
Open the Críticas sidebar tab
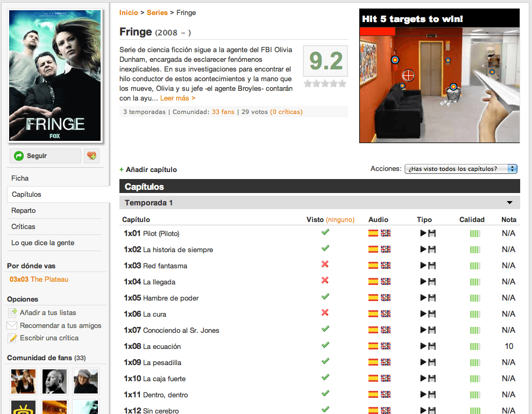pyautogui.click(x=23, y=226)
